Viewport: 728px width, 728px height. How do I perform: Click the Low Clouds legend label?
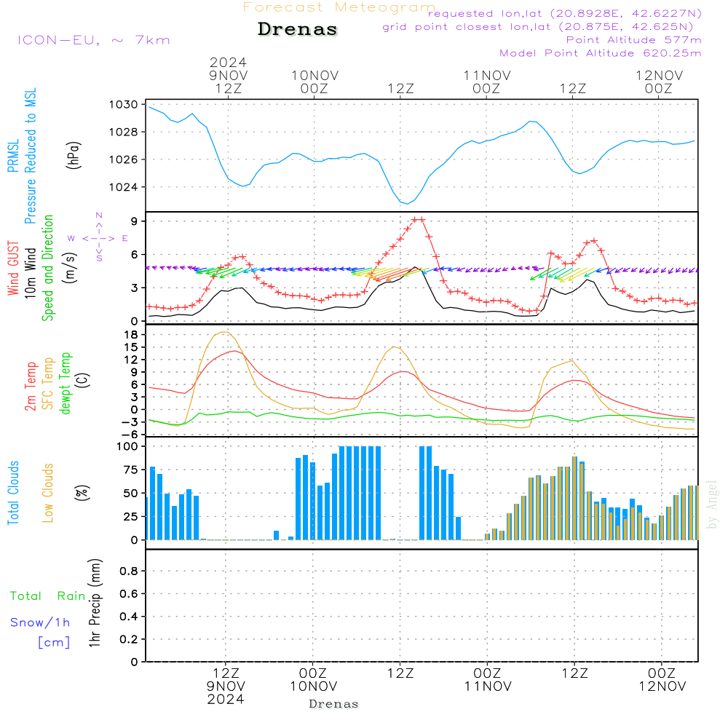[49, 493]
